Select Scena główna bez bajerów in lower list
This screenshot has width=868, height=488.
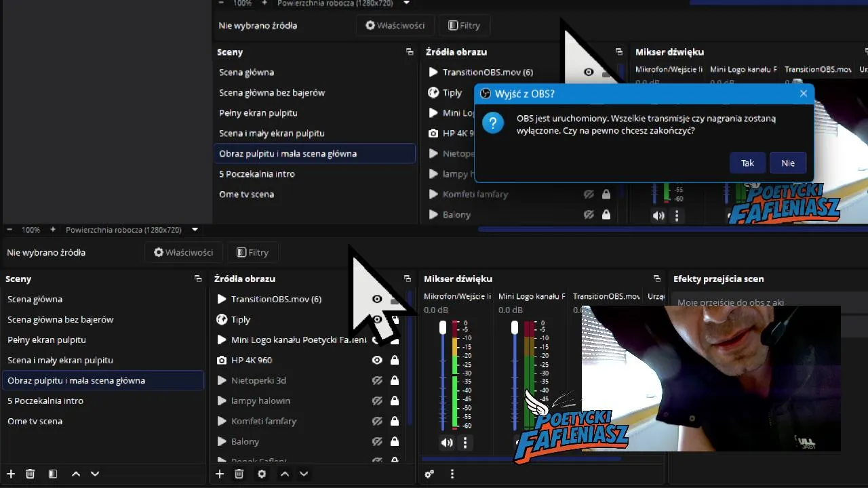103,319
